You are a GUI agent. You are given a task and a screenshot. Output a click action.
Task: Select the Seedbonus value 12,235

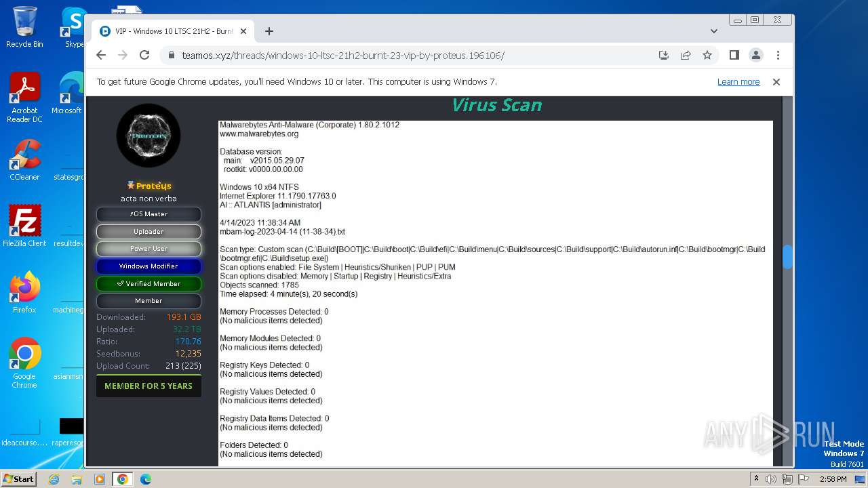coord(189,354)
